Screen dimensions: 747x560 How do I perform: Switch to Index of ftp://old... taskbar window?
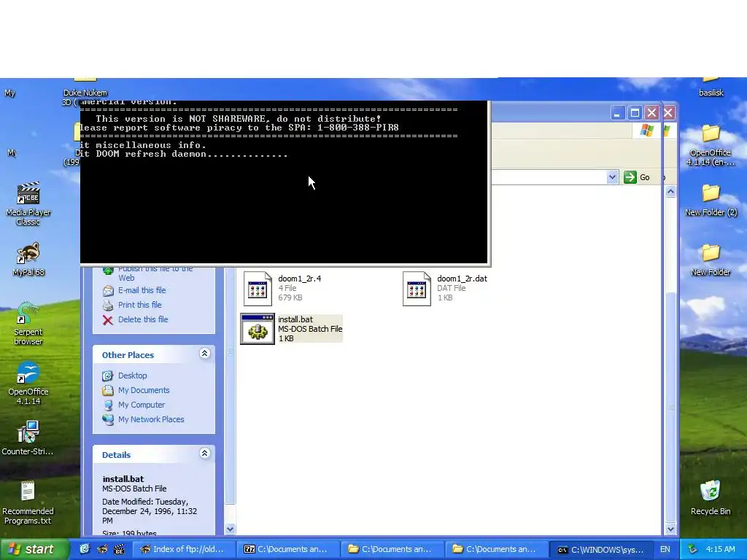[183, 549]
